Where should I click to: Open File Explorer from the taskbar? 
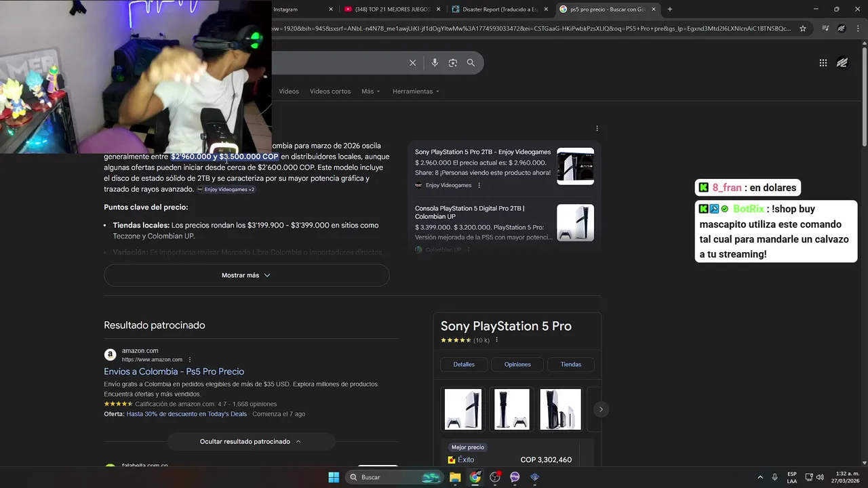point(455,477)
